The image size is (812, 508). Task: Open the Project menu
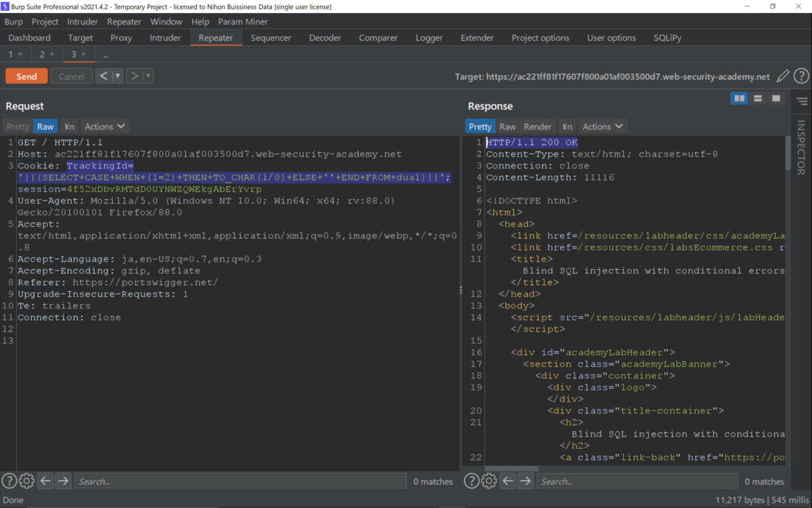pyautogui.click(x=45, y=22)
